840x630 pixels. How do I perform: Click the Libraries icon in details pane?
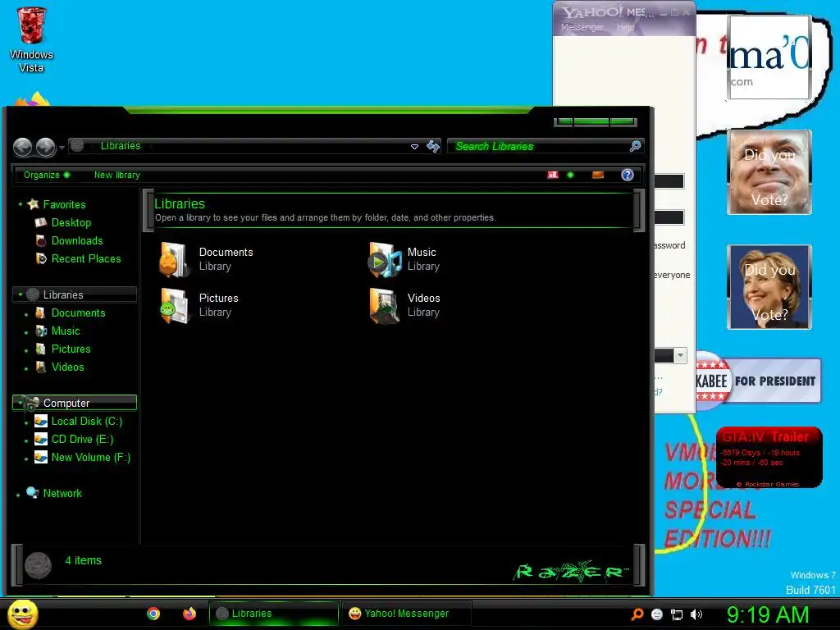pos(38,566)
